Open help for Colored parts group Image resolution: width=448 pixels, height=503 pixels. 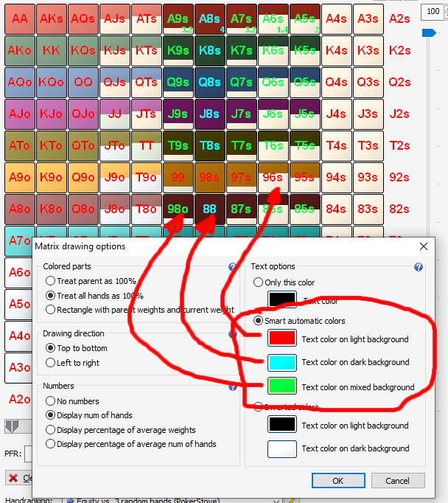coord(232,266)
